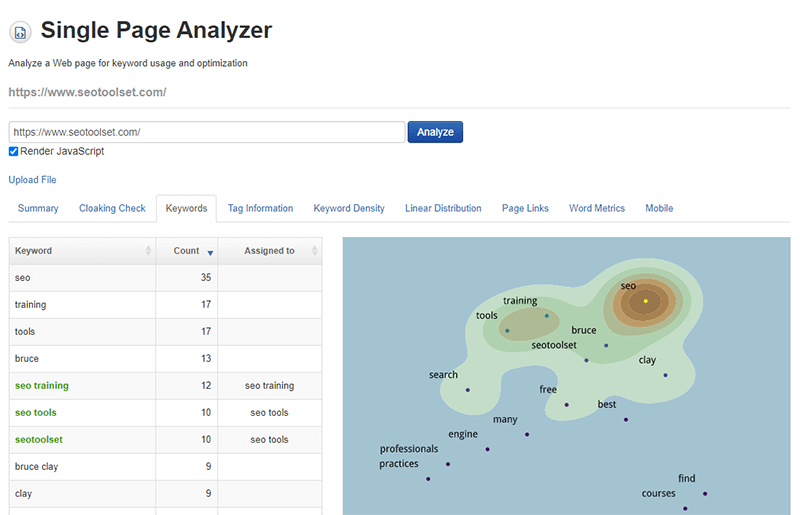Switch to the Word Metrics tab
800x515 pixels.
click(597, 208)
